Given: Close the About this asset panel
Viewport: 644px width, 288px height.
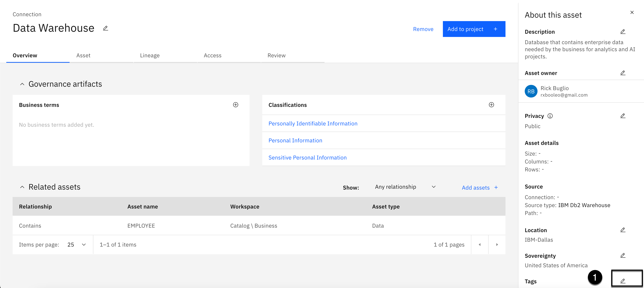Looking at the screenshot, I should point(632,12).
